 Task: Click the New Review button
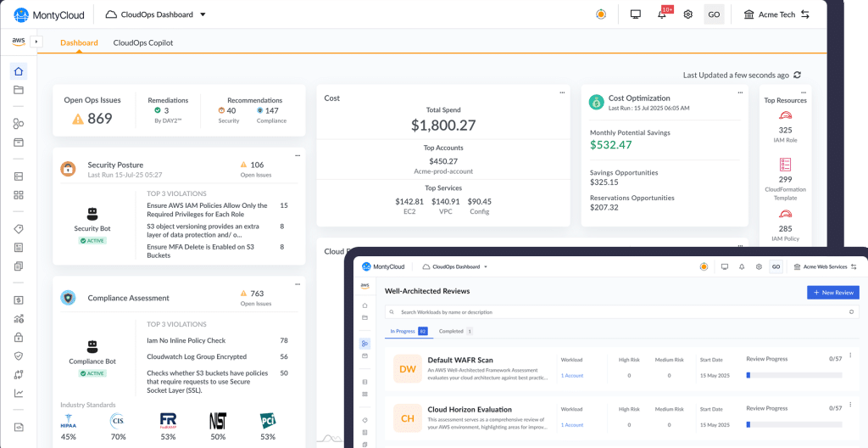pos(832,293)
